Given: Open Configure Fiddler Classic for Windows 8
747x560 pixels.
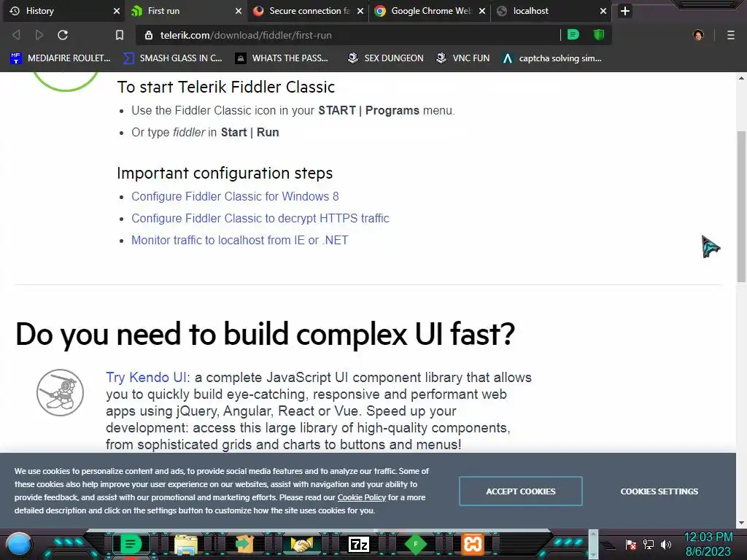Looking at the screenshot, I should coord(235,196).
